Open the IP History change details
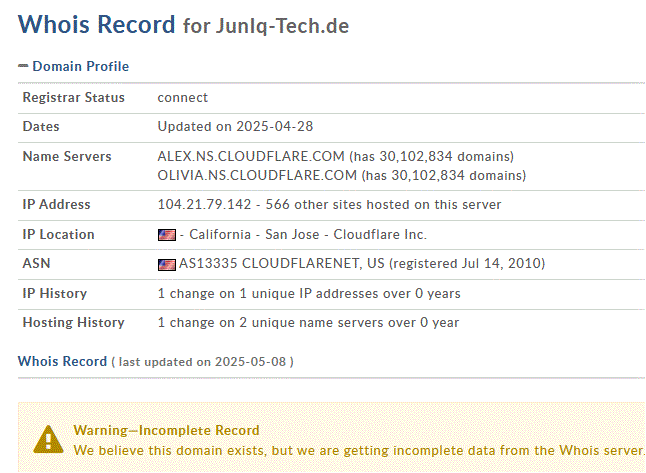The height and width of the screenshot is (473, 646). click(309, 293)
